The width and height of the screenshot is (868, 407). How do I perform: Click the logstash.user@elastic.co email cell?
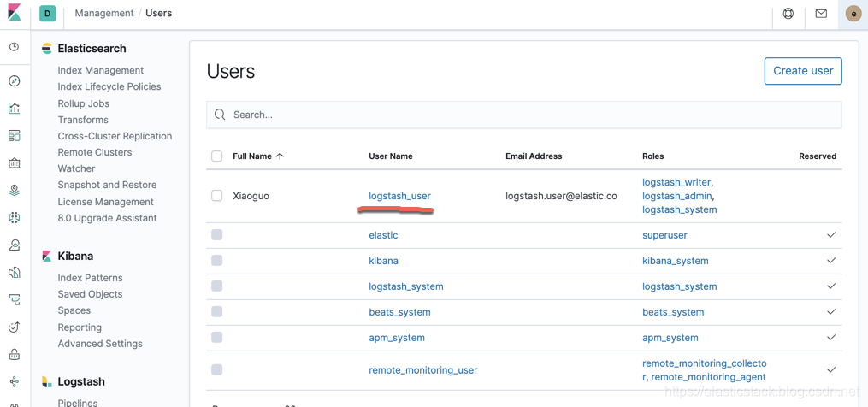(x=561, y=196)
